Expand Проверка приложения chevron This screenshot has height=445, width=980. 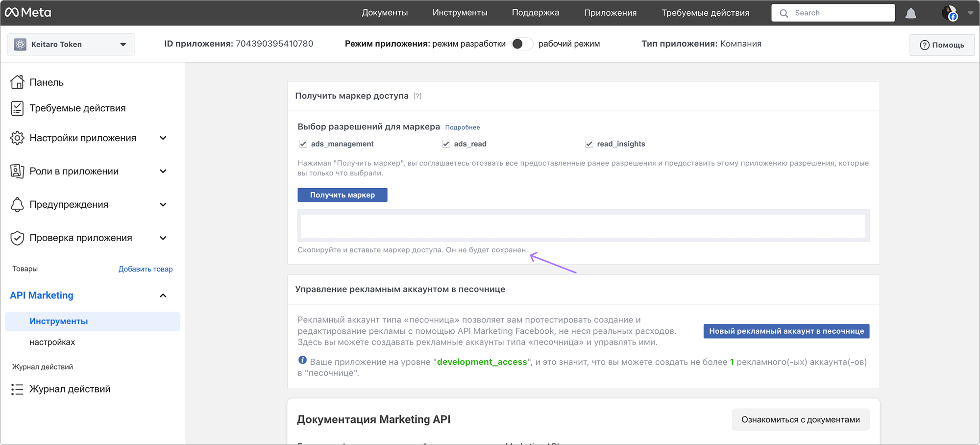click(x=163, y=238)
